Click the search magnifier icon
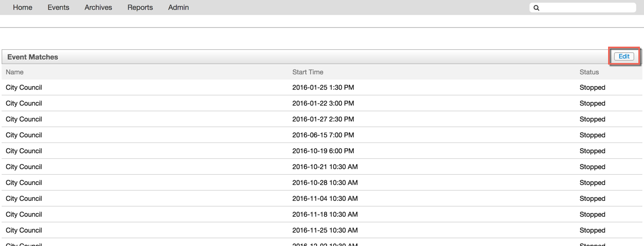 (x=537, y=8)
